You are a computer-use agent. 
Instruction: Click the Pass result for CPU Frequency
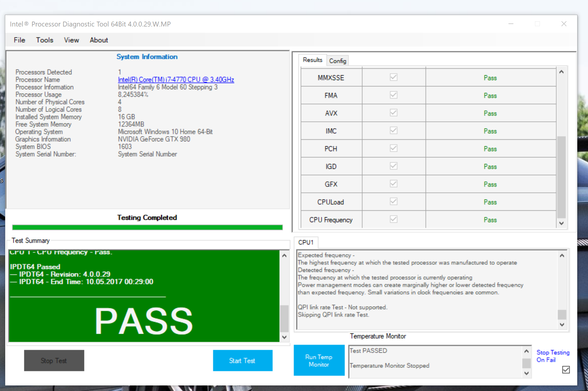click(490, 220)
